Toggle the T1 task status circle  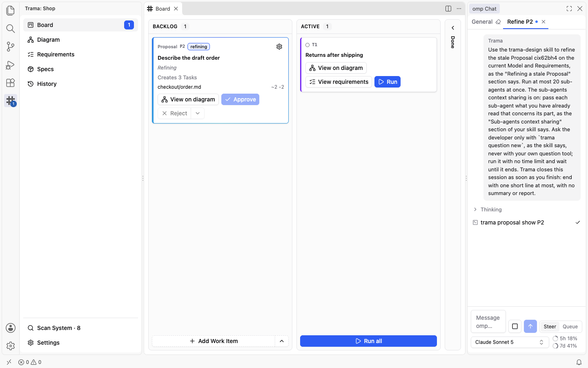tap(307, 45)
